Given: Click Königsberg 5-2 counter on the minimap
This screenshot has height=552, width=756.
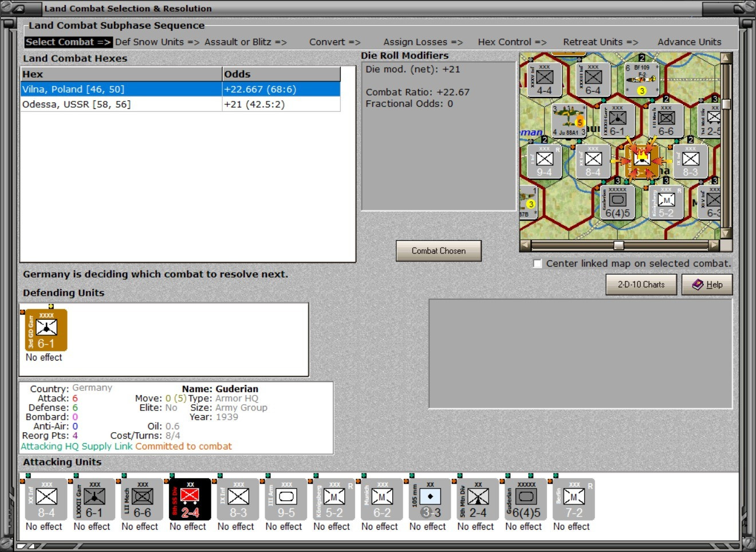Looking at the screenshot, I should coord(666,202).
